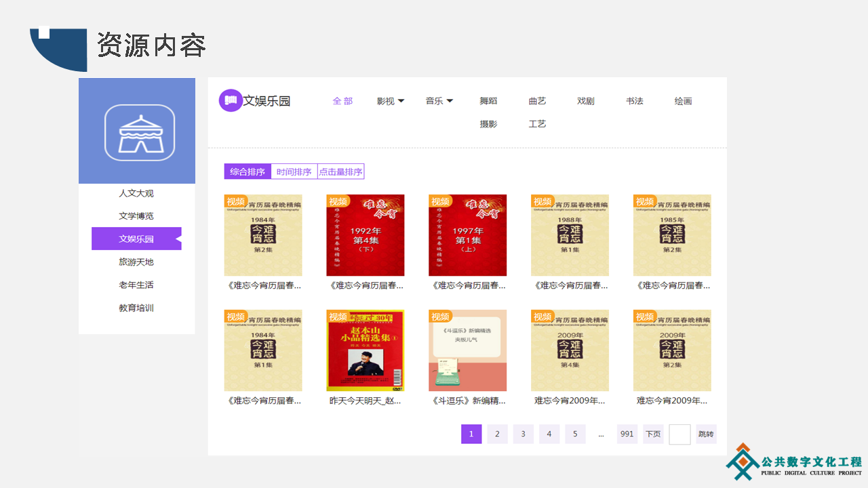Go to page 5
868x488 pixels.
click(575, 434)
